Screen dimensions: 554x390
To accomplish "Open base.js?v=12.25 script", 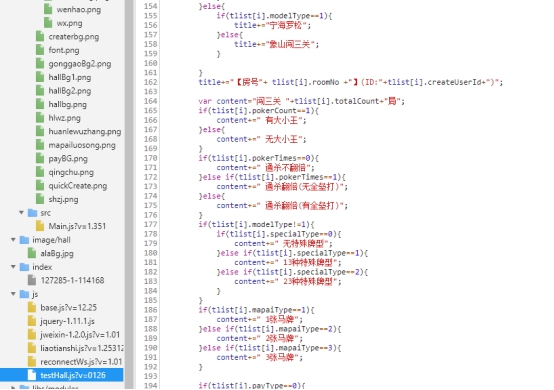I will tap(69, 308).
